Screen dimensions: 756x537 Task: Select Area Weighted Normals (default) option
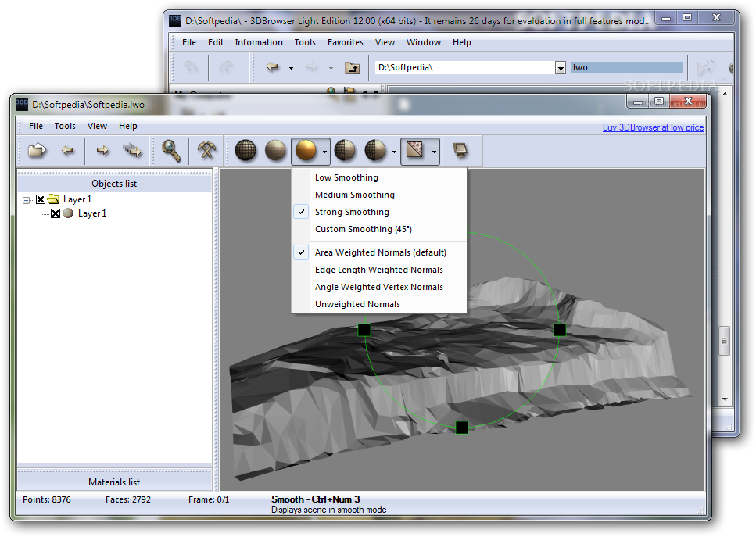tap(379, 252)
